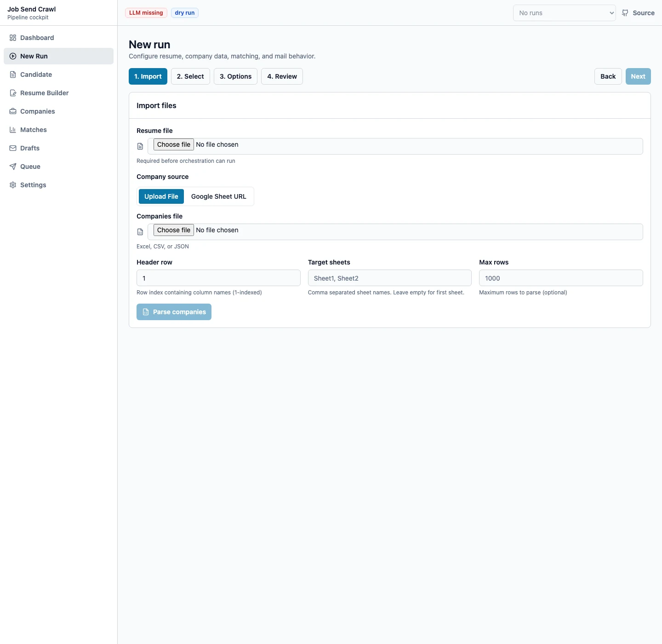
Task: Click the dry run status badge
Action: 185,13
